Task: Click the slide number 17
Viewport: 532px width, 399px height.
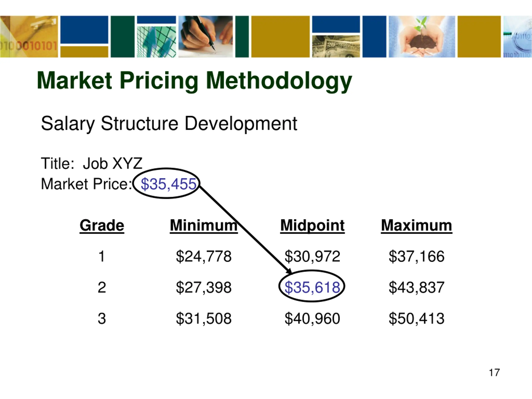Action: (494, 373)
